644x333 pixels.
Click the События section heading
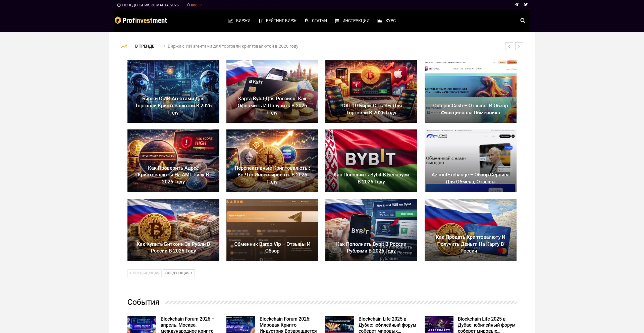tap(143, 302)
